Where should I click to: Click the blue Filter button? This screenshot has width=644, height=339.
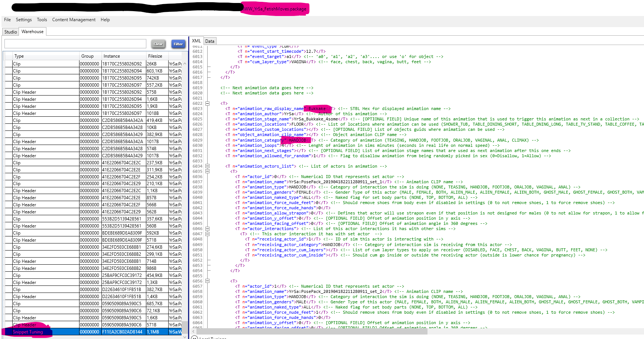[x=178, y=44]
